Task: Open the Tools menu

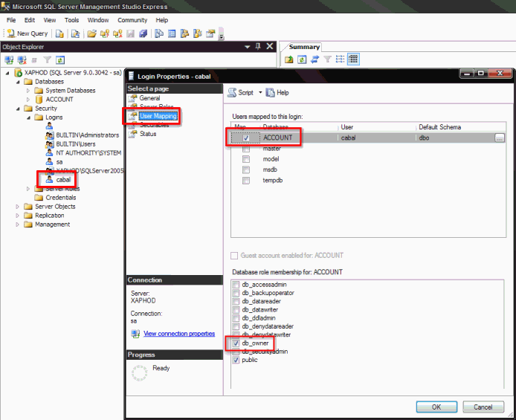Action: [71, 20]
